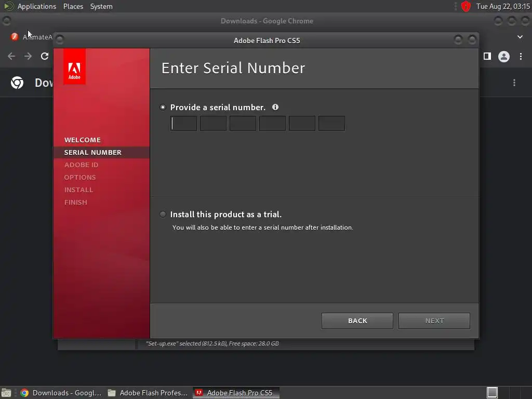Screen dimensions: 532x399
Task: Click the second serial number field
Action: (213, 124)
